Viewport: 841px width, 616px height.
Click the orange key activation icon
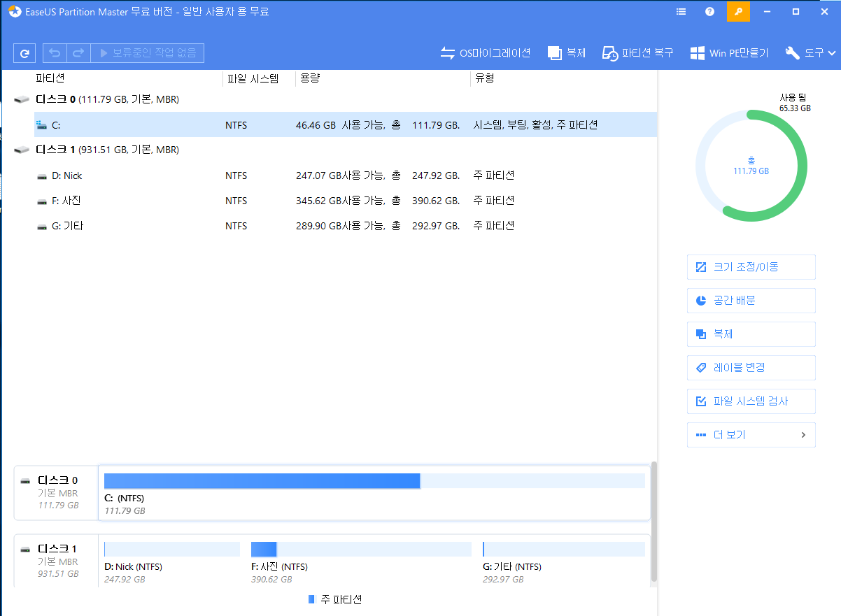click(738, 12)
